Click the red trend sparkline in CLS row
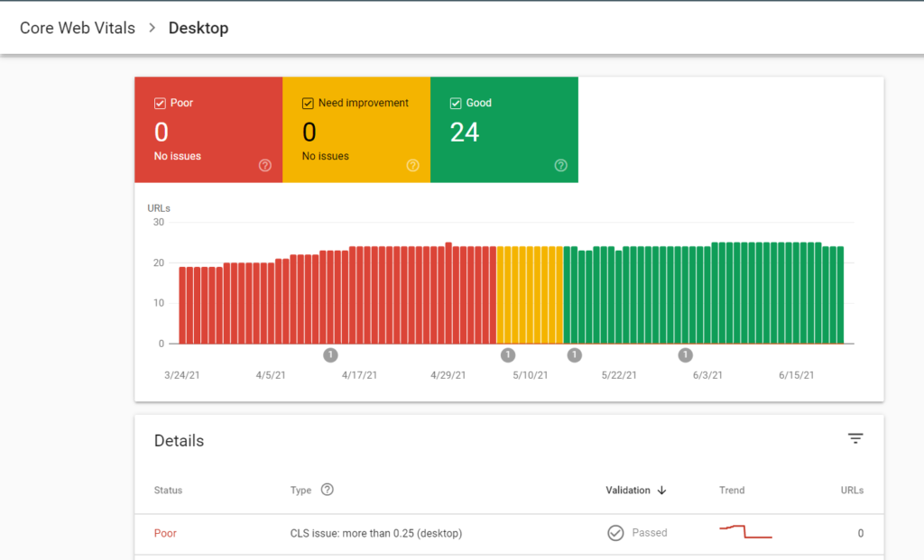The image size is (924, 560). click(745, 532)
